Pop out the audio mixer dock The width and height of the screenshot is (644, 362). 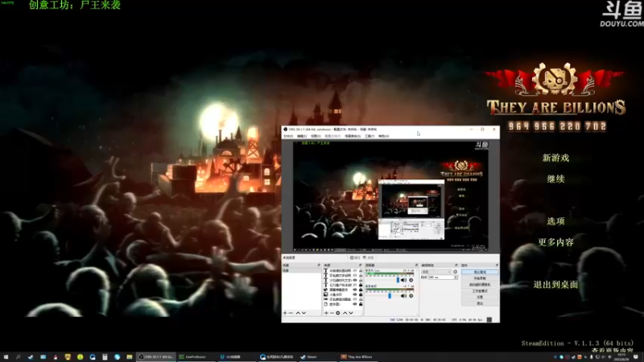pyautogui.click(x=416, y=265)
